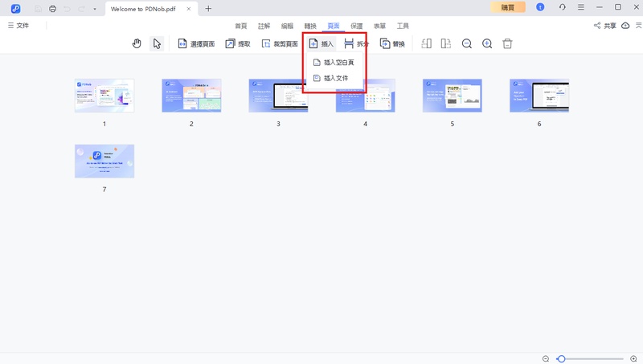643x364 pixels.
Task: Click the zoom out magnifier in toolbar
Action: click(467, 43)
